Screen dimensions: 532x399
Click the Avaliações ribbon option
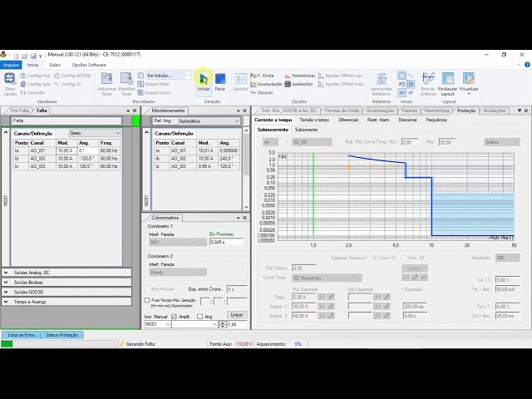click(x=298, y=84)
